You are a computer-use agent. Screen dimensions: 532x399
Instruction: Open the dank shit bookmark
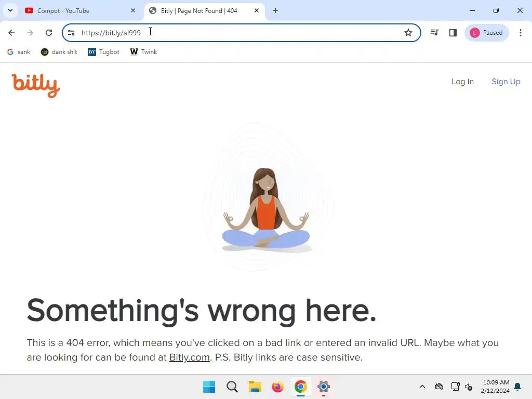click(59, 52)
